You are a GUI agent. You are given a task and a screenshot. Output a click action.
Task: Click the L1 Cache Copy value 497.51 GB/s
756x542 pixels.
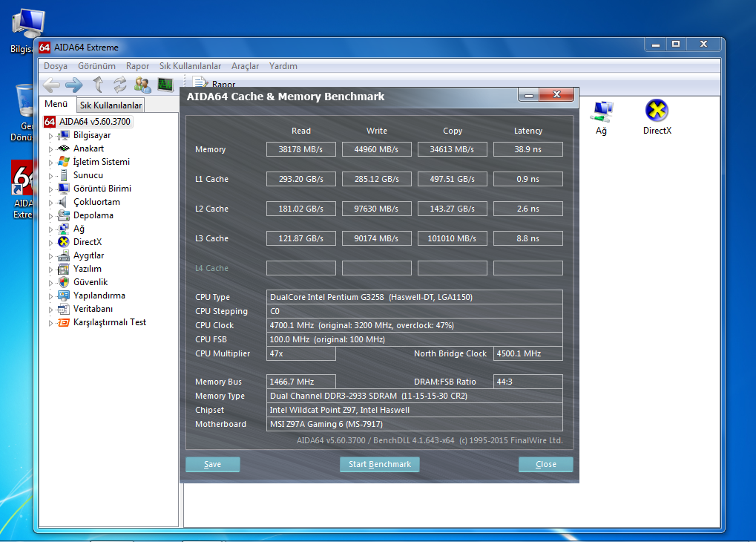tap(453, 179)
